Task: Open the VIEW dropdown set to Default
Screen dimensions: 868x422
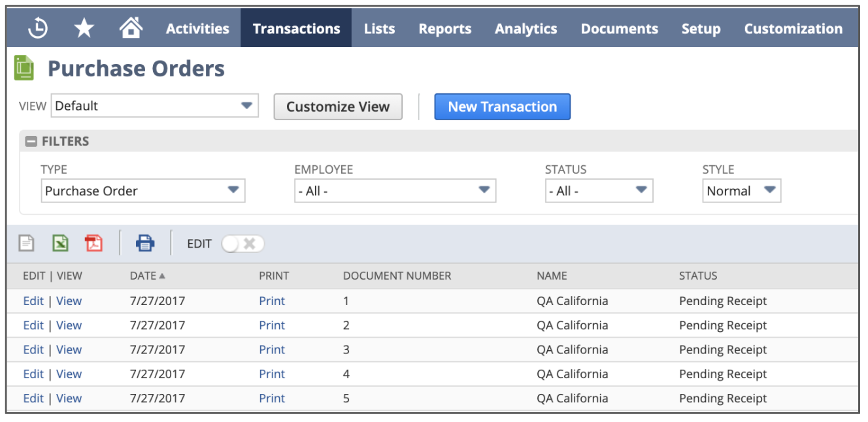Action: click(155, 106)
